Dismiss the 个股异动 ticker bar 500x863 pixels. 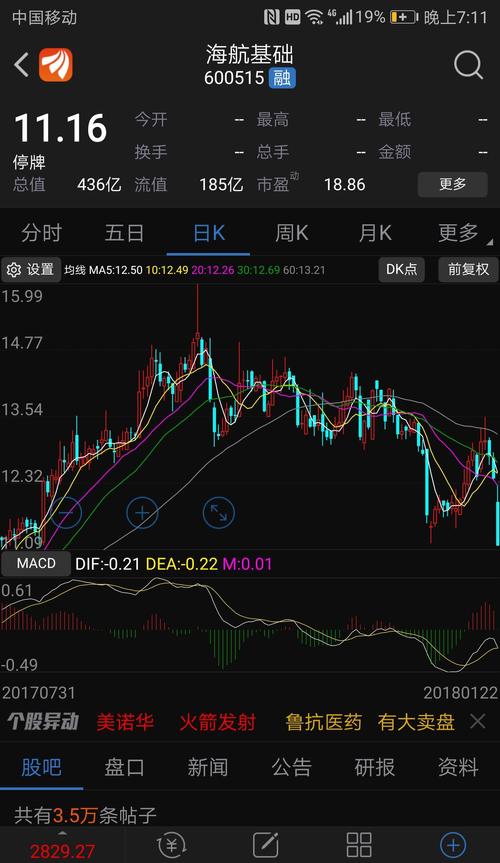click(x=478, y=722)
